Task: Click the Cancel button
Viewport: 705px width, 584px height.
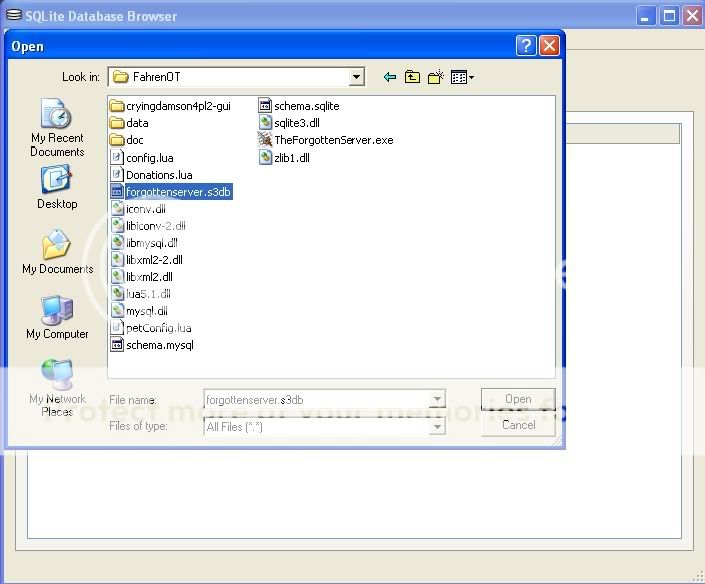Action: click(x=518, y=425)
